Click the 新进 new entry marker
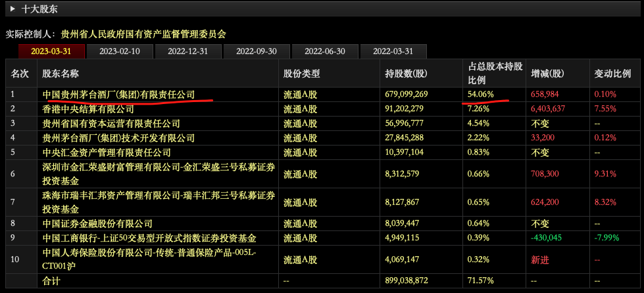The height and width of the screenshot is (293, 644). click(540, 259)
